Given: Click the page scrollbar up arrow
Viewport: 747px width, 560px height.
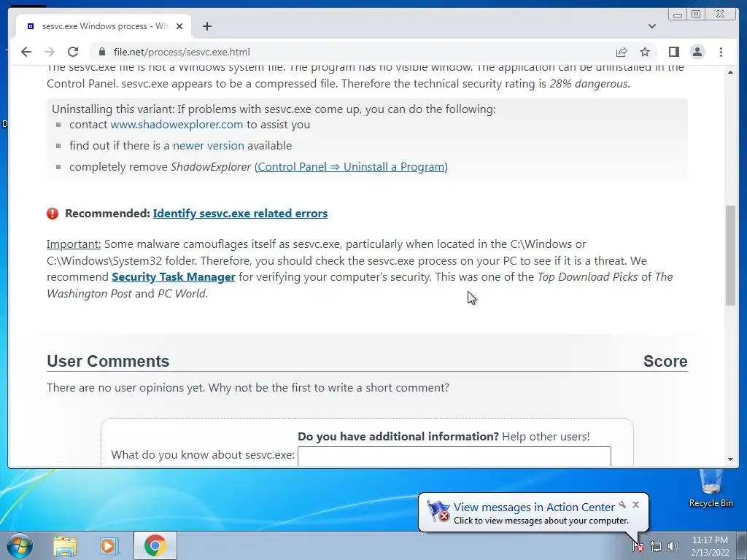Looking at the screenshot, I should coord(731,72).
